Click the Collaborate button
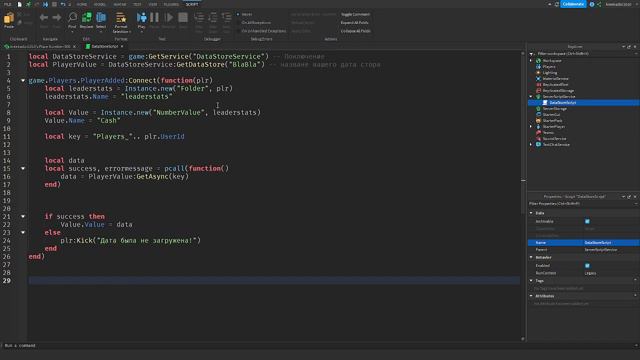 (x=573, y=4)
